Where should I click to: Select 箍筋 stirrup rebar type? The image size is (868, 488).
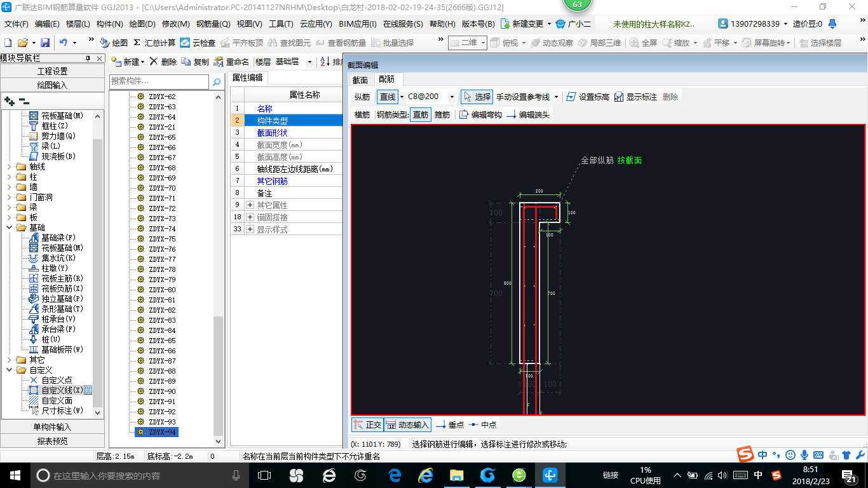(x=442, y=114)
